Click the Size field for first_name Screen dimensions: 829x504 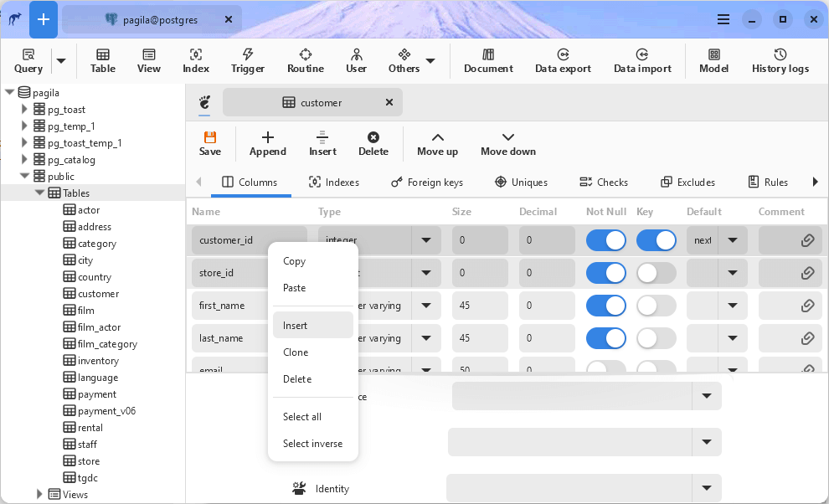point(480,306)
